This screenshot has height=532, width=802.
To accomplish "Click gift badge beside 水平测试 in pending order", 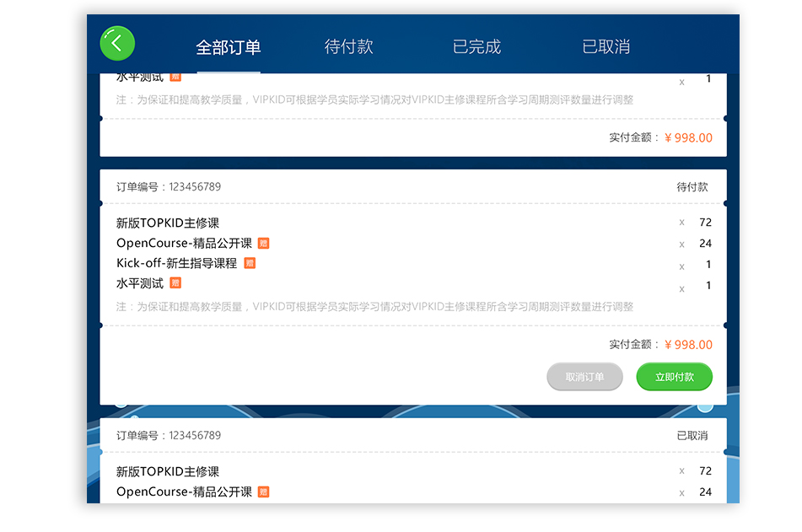I will 175,283.
